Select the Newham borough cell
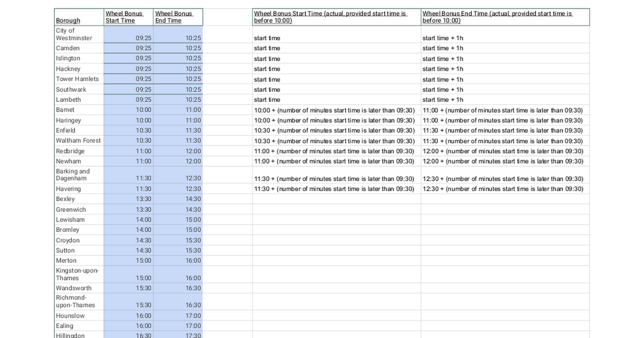This screenshot has width=644, height=338. click(78, 161)
